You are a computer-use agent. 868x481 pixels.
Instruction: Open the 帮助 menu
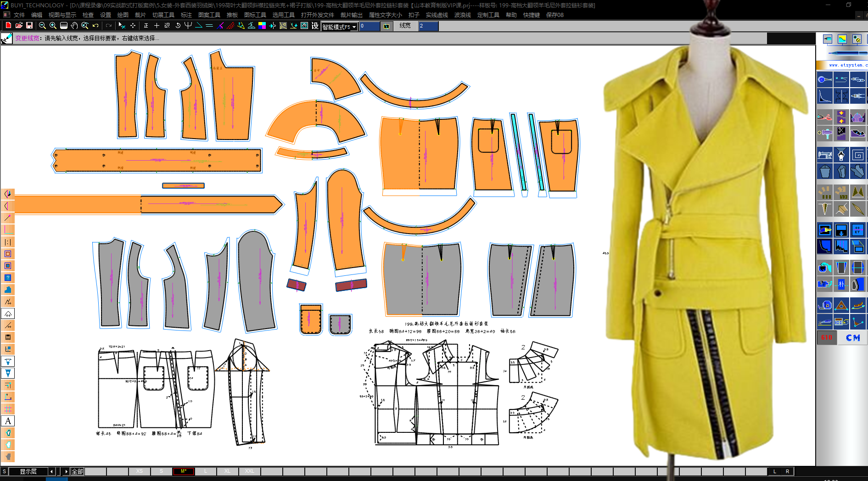click(x=511, y=15)
